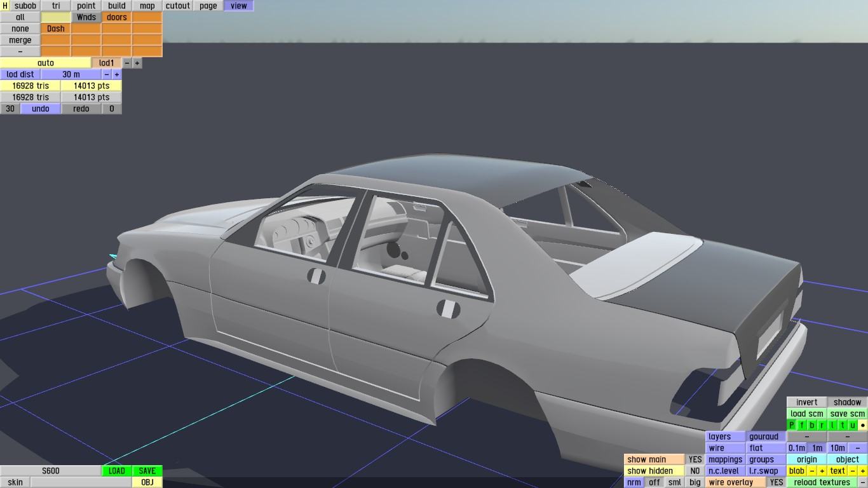This screenshot has width=868, height=488.
Task: Switch to flat shading
Action: tap(766, 448)
